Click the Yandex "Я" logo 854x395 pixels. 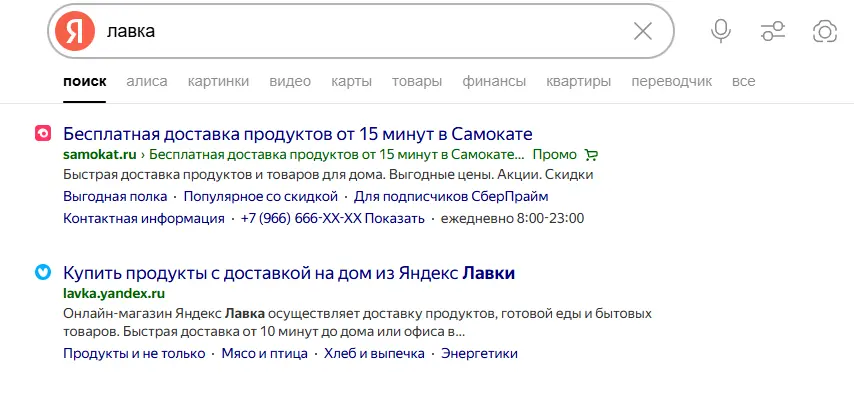(75, 32)
